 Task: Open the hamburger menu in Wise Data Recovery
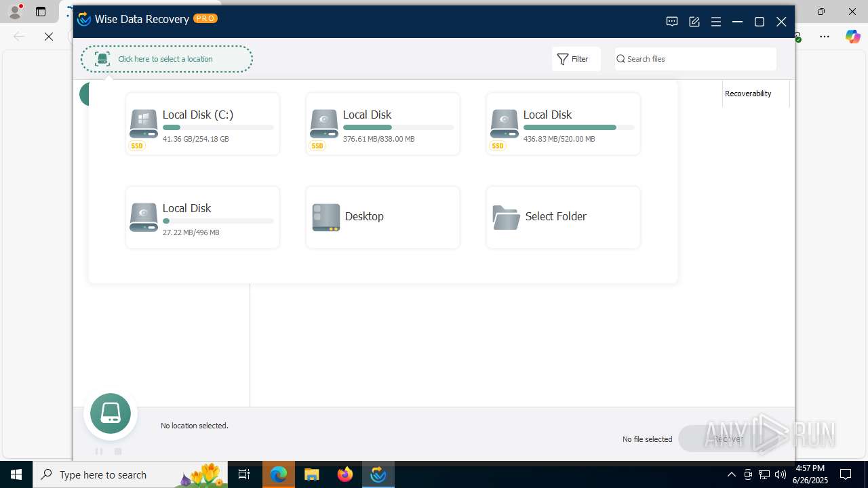pyautogui.click(x=716, y=22)
